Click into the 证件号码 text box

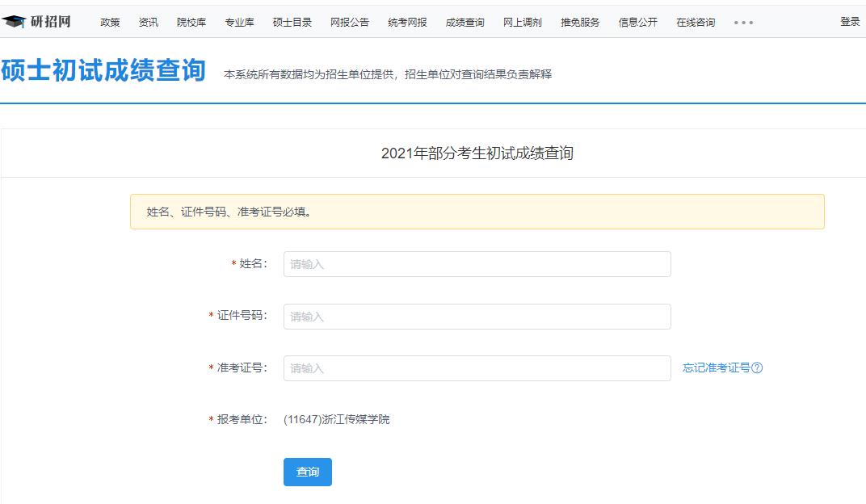477,317
